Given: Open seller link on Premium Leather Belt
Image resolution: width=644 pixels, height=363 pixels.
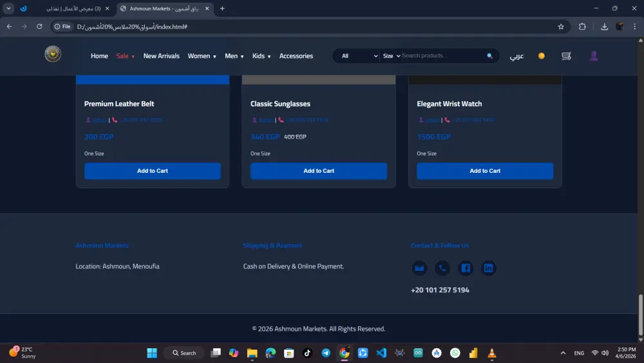Looking at the screenshot, I should point(99,120).
